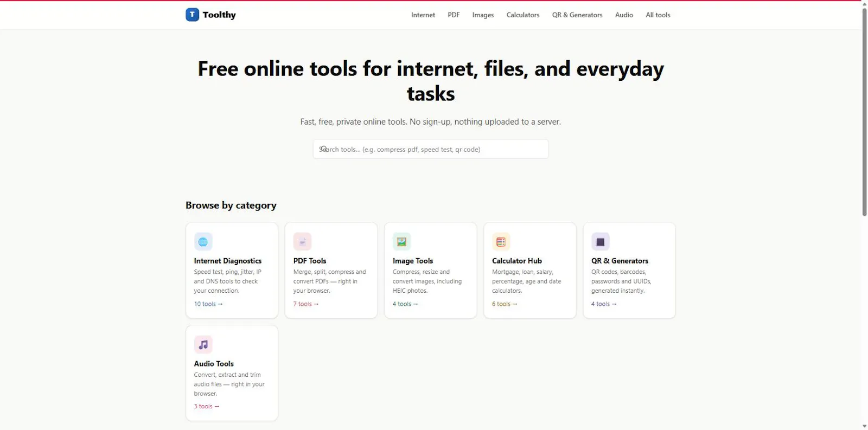This screenshot has height=430, width=868.
Task: Open the Internet menu item
Action: pyautogui.click(x=423, y=15)
